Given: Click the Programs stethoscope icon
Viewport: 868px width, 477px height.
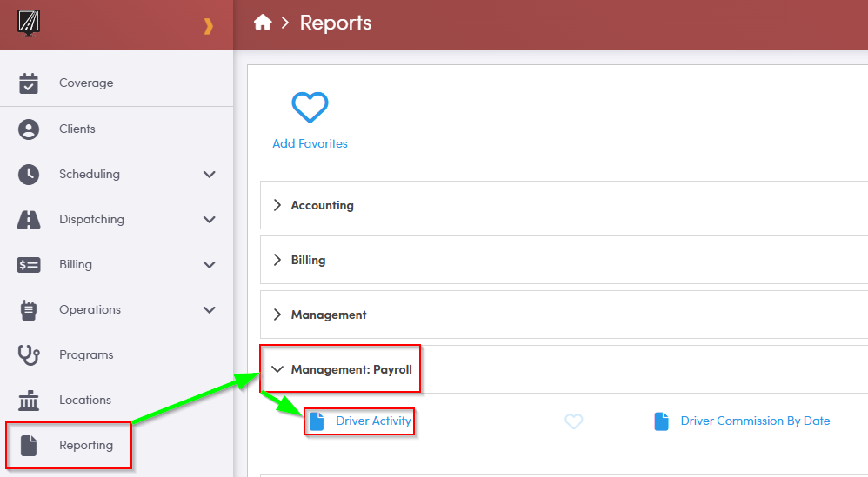Looking at the screenshot, I should (29, 354).
